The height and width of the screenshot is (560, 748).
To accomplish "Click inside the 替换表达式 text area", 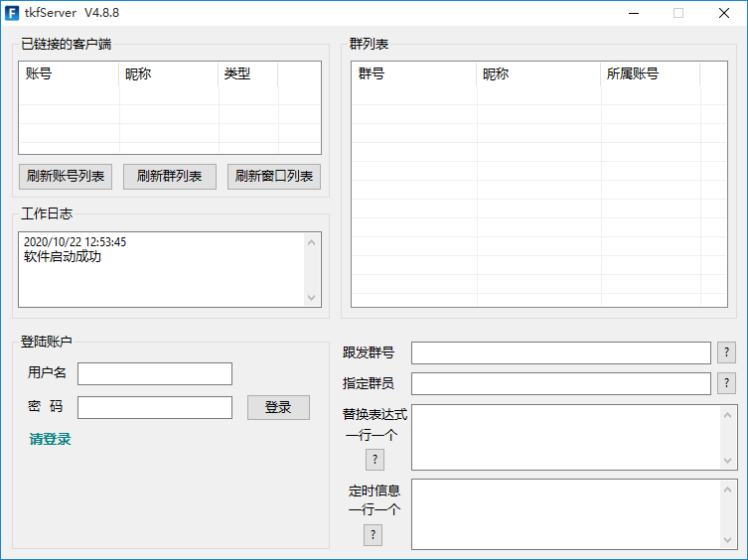I will point(567,438).
